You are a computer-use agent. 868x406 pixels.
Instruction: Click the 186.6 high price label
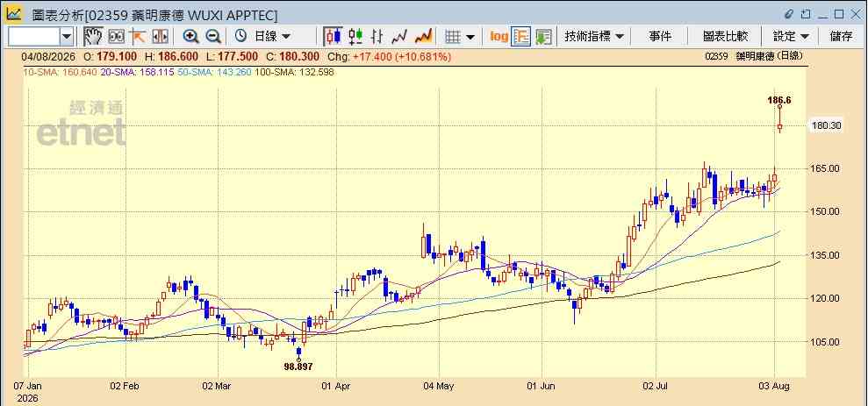click(x=778, y=100)
